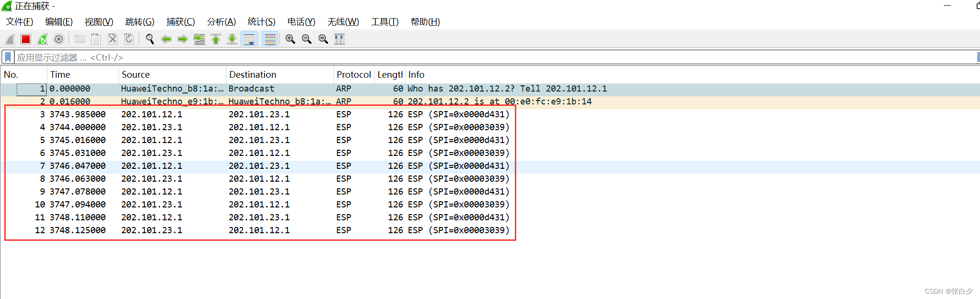980x299 pixels.
Task: Open the 分析(A) menu
Action: [x=222, y=22]
